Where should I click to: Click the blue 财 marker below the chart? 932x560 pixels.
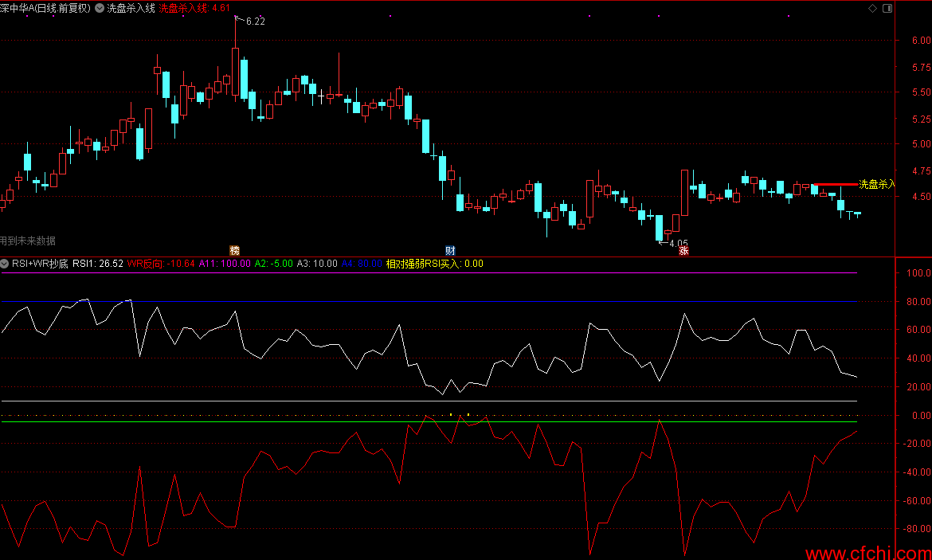[x=451, y=250]
